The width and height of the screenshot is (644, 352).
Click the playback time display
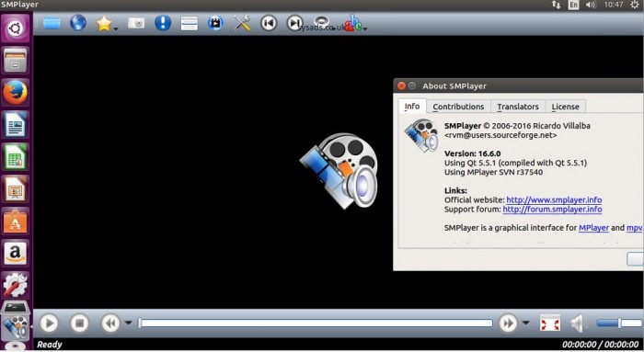[x=600, y=345]
